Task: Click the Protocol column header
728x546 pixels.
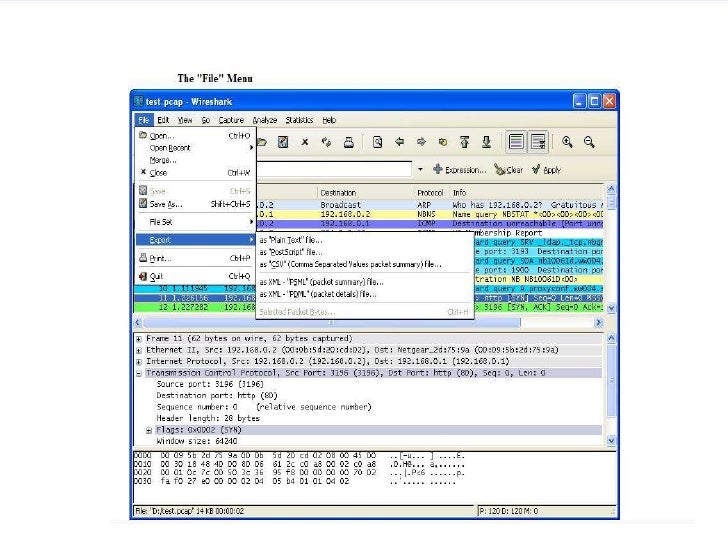Action: tap(430, 192)
